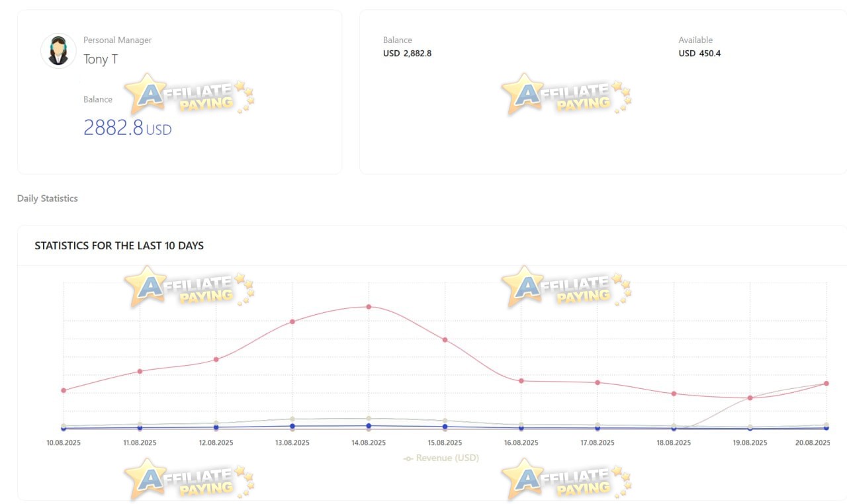This screenshot has width=847, height=504.
Task: Click the Personal Manager label
Action: 117,40
